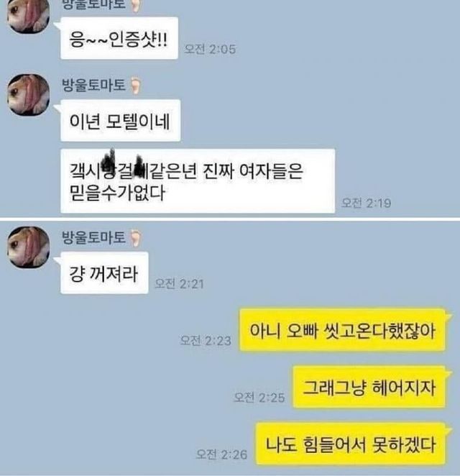This screenshot has width=460, height=476.
Task: Select yellow bubble 그래그냥 헤어지자
Action: (x=369, y=387)
